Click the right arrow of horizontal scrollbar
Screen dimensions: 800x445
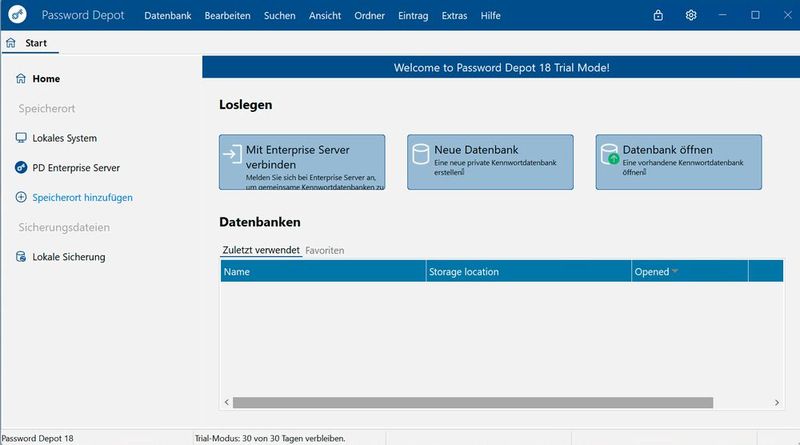777,402
